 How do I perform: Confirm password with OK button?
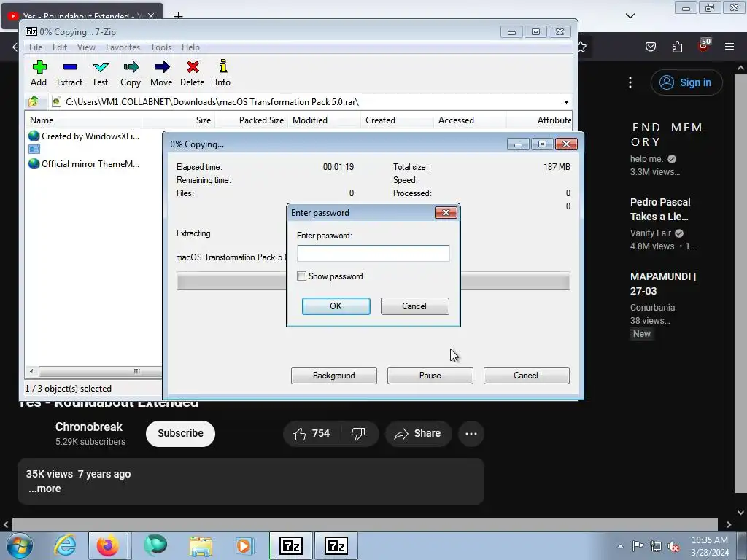[x=336, y=306]
